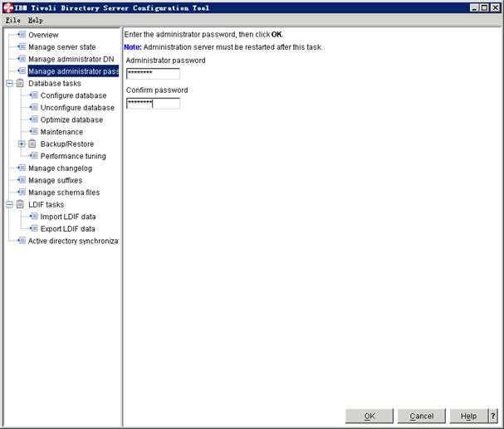Focus the Confirm password field
Image resolution: width=504 pixels, height=429 pixels.
153,104
